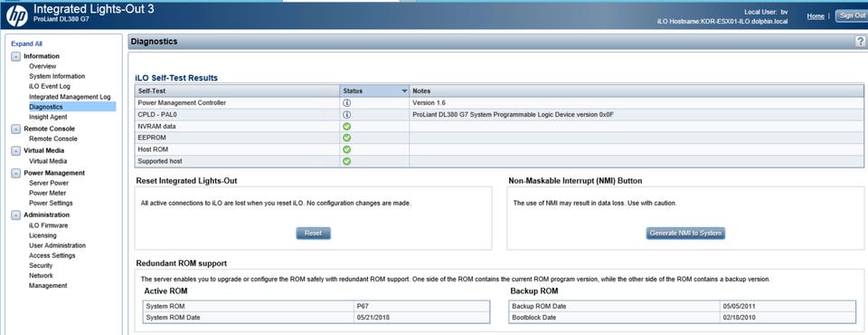Image resolution: width=868 pixels, height=335 pixels.
Task: Collapse the Power Management tree section
Action: (15, 173)
